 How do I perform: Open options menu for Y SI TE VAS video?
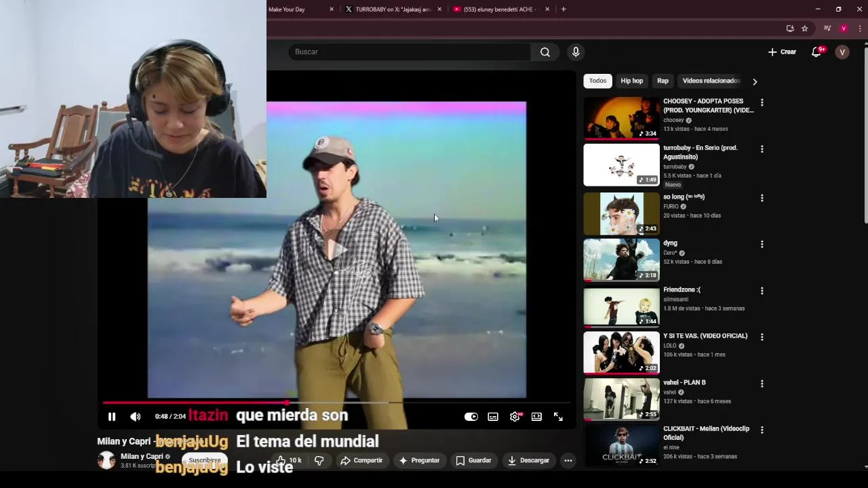(x=762, y=337)
